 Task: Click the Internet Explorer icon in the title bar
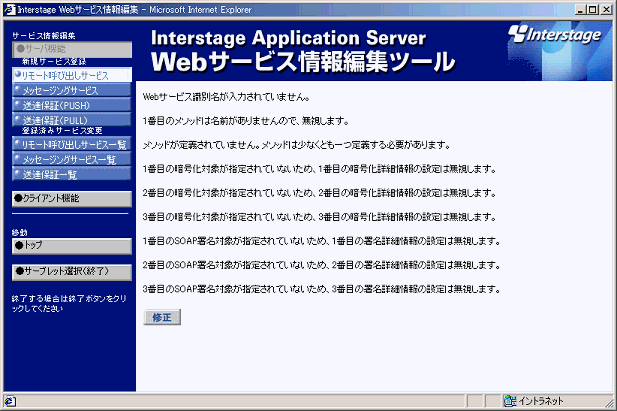pyautogui.click(x=10, y=10)
